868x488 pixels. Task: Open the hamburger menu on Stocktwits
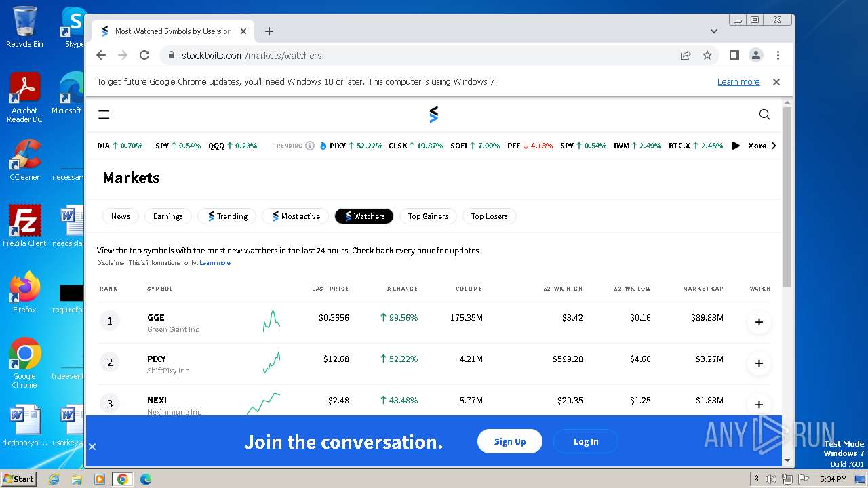tap(104, 115)
